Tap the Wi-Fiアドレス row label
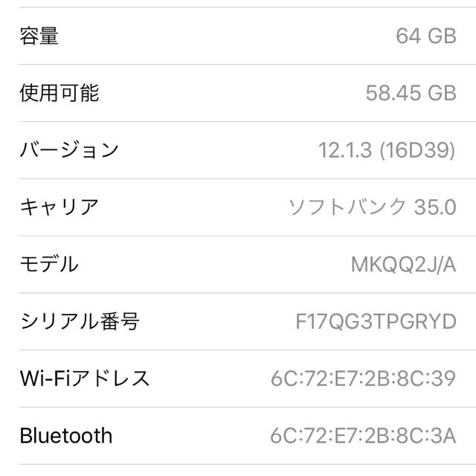 click(85, 379)
